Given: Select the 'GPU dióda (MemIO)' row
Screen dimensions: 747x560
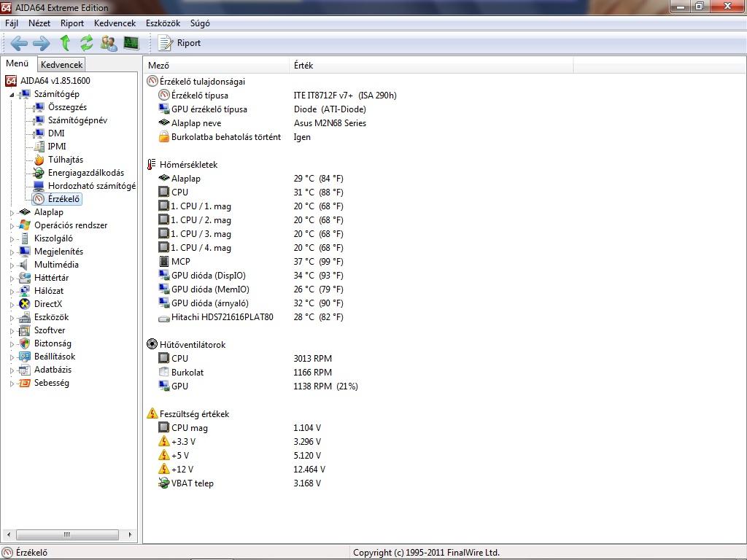Looking at the screenshot, I should tap(210, 289).
